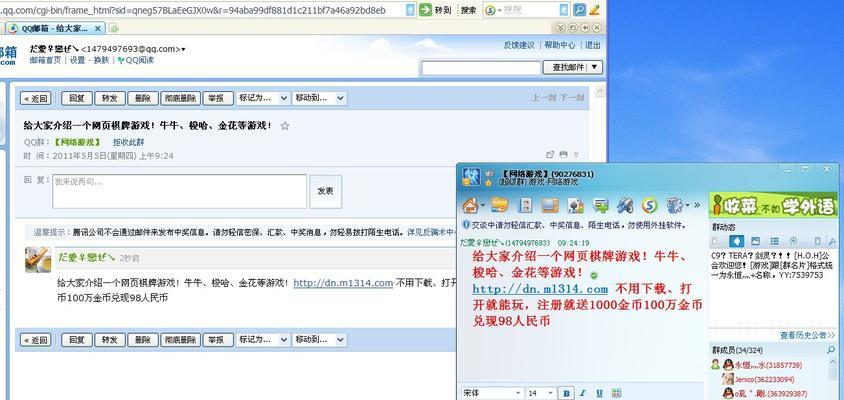Open the yellow folder shared files icon in QQ chat

click(500, 205)
